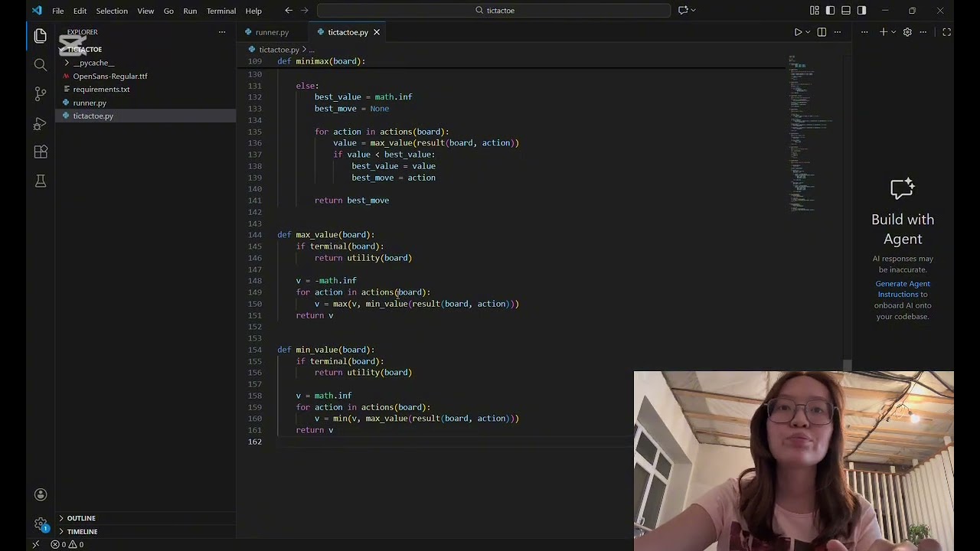Show errors and warnings in status bar

[67, 545]
